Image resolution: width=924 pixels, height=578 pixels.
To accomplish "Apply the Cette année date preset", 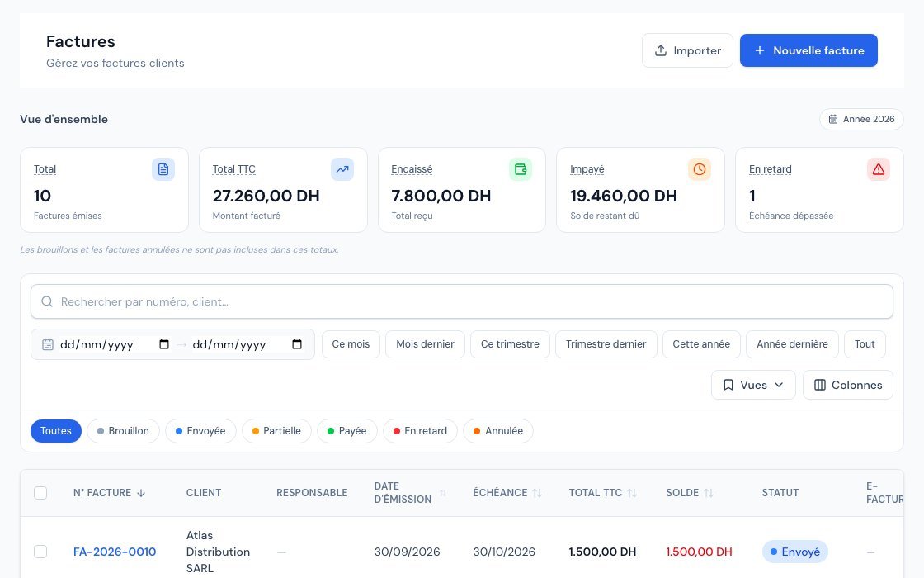I will coord(701,344).
